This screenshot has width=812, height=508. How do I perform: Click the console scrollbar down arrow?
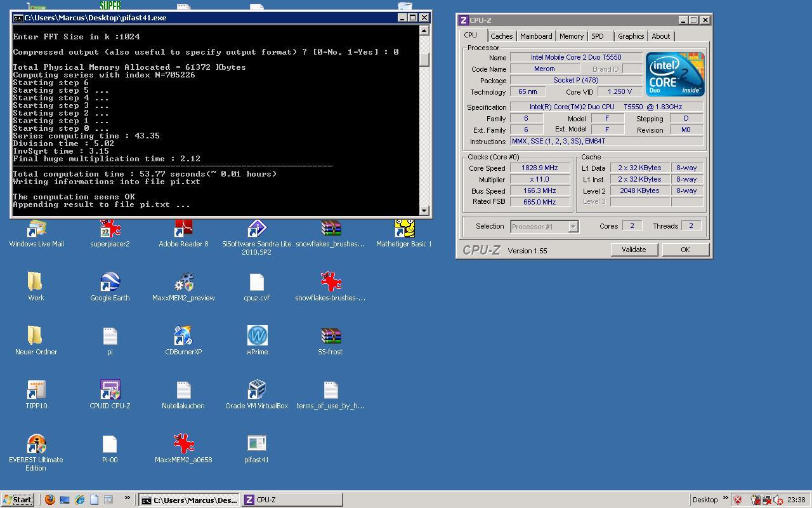pos(424,210)
